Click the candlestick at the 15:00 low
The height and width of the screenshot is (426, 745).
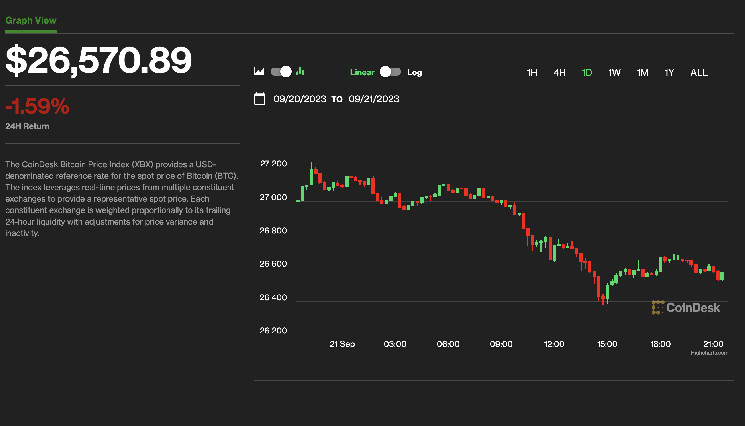point(603,294)
